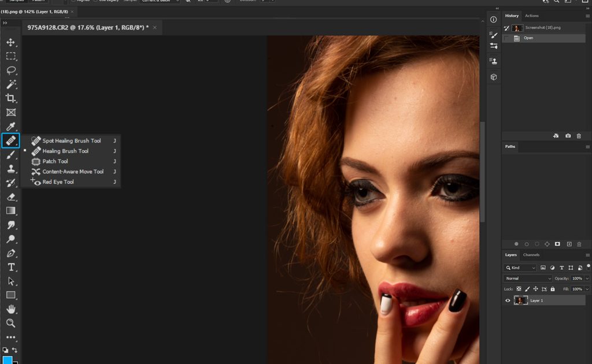Toggle filter for smart objects
Viewport: 592px width, 364px height.
pyautogui.click(x=580, y=268)
